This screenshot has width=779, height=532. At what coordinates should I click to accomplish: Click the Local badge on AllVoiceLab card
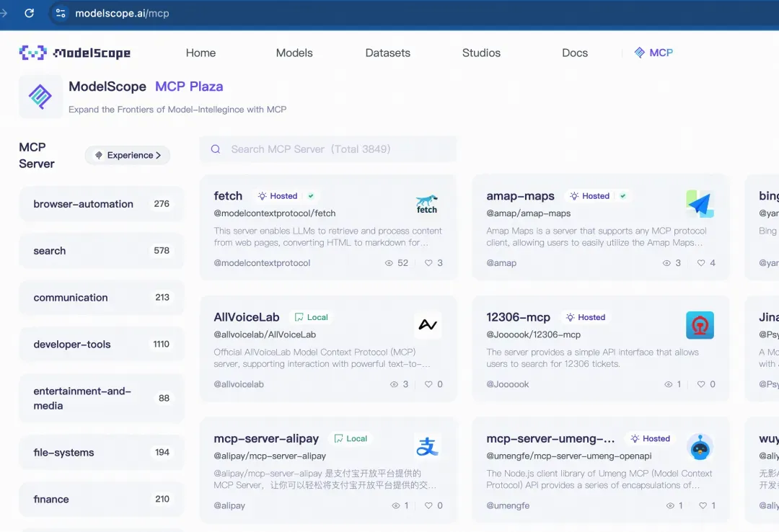(312, 317)
